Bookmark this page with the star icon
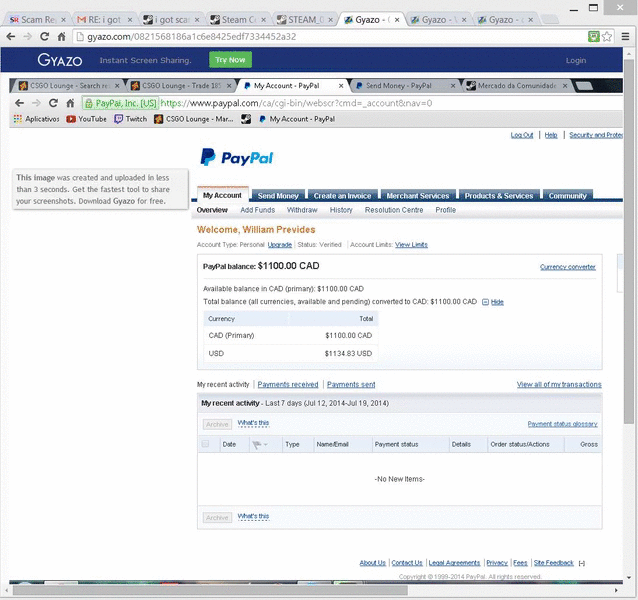 607,37
